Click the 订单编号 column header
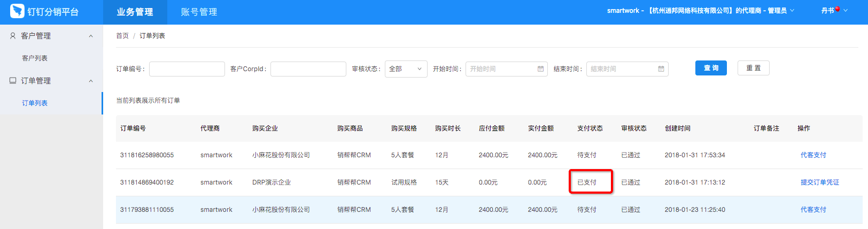 click(133, 128)
